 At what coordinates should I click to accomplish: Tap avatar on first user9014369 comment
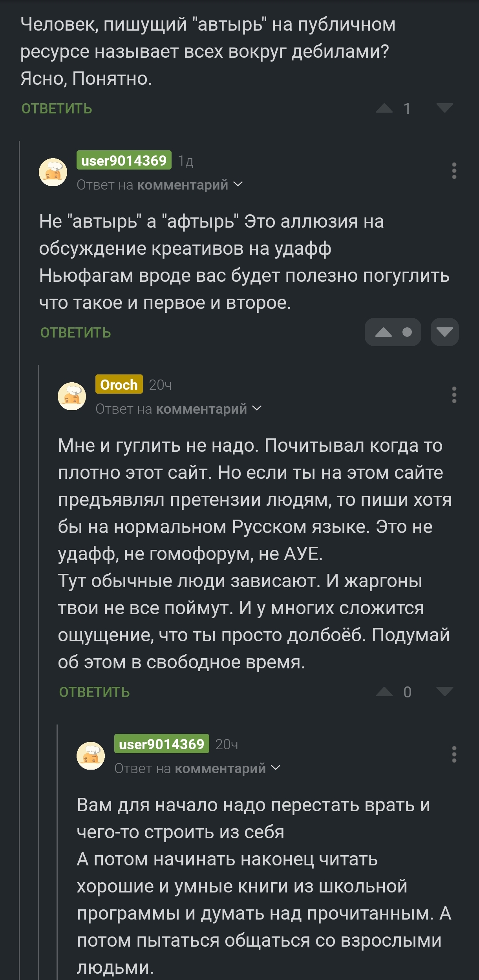click(53, 172)
